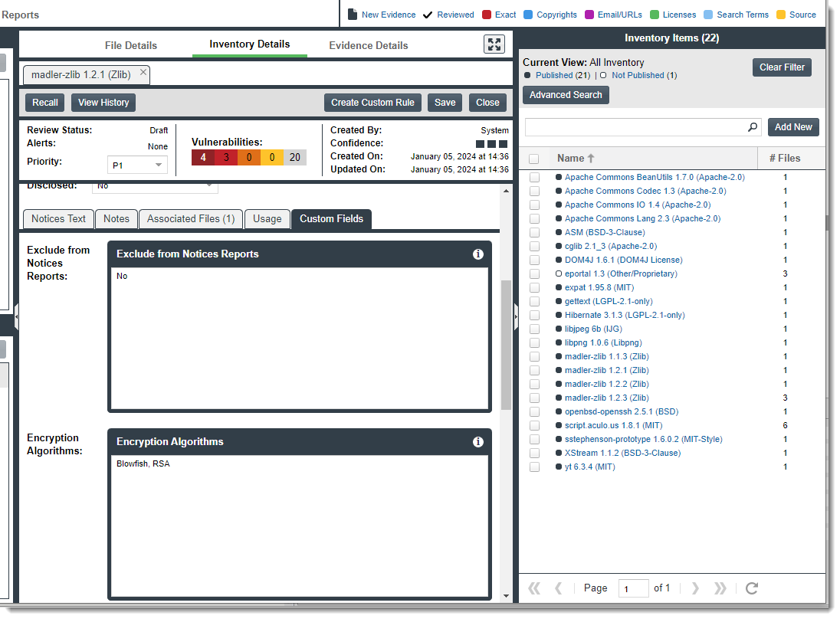Collapse the right inventory panel splitter
This screenshot has width=840, height=619.
coord(516,315)
